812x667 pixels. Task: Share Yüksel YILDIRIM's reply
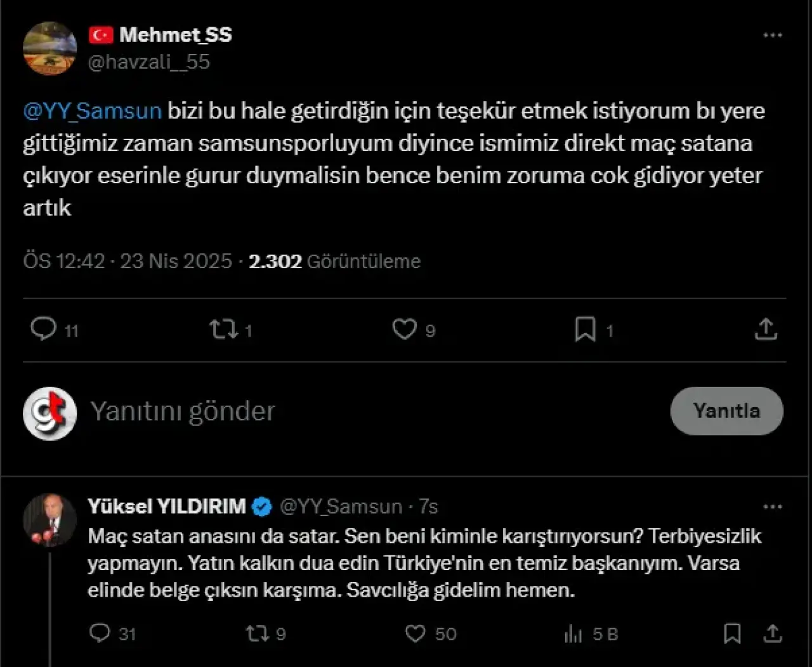coord(772,633)
